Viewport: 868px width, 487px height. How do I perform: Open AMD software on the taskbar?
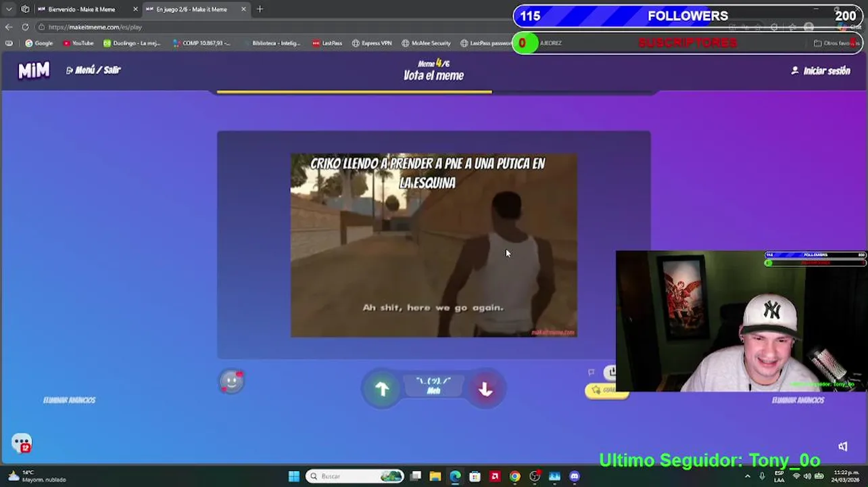495,476
